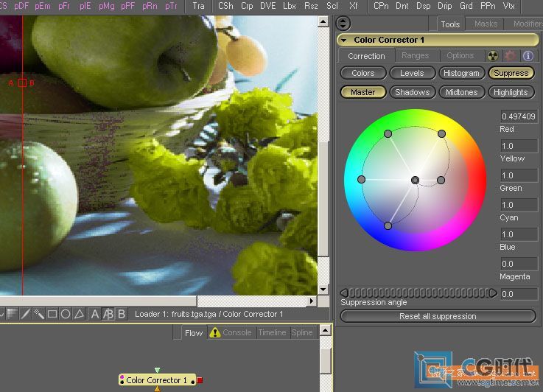Click the red view indicator on Color Corrector node

pos(200,380)
